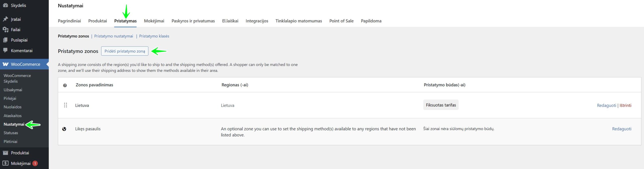Click the globe icon beside Likęs pasaulis

tap(64, 129)
